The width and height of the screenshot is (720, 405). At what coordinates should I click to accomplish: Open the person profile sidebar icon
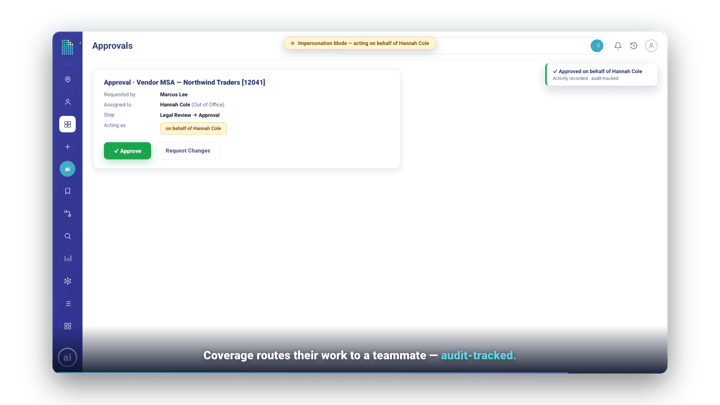(68, 102)
